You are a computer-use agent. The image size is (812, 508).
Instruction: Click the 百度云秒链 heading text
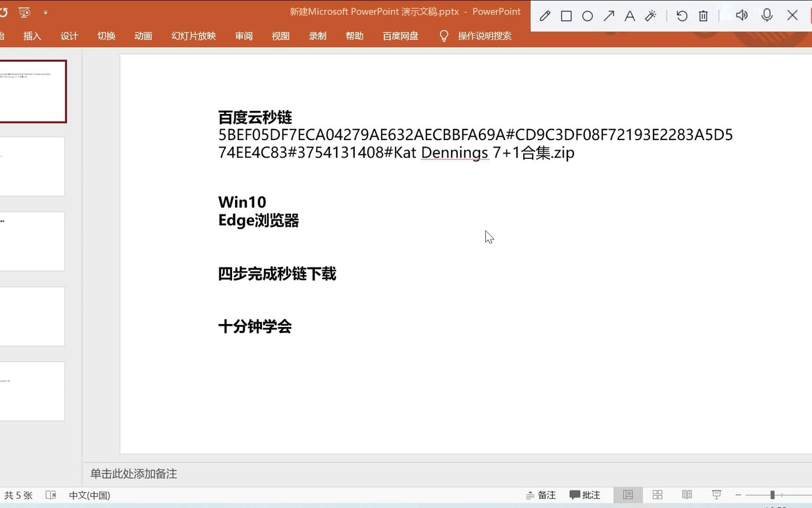255,117
